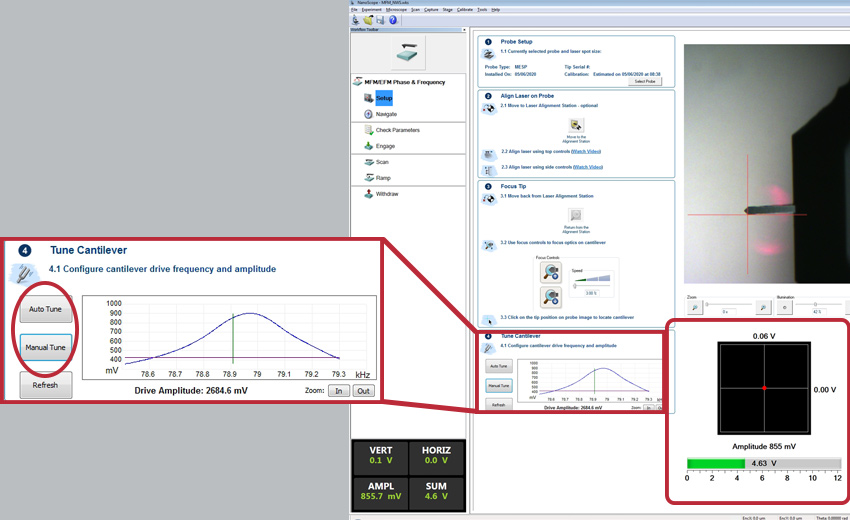Open the Capture menu
Screen dimensions: 850x520
[x=432, y=10]
